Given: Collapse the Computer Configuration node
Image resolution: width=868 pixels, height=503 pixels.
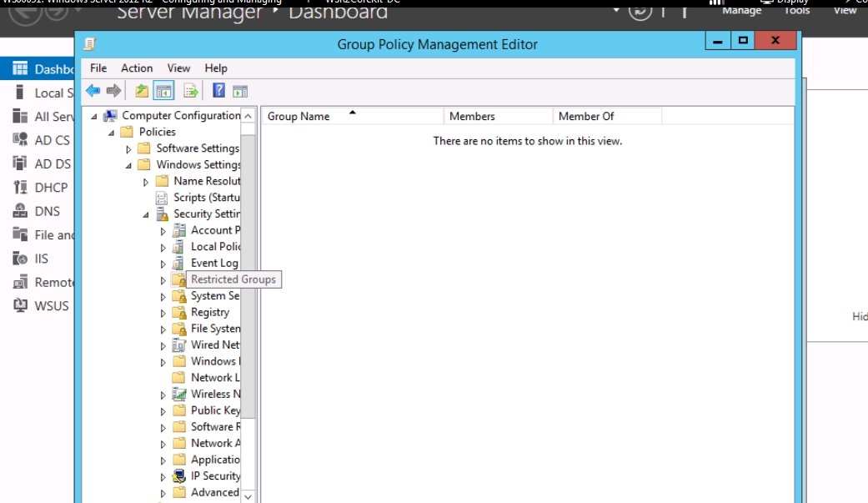Looking at the screenshot, I should (x=93, y=116).
